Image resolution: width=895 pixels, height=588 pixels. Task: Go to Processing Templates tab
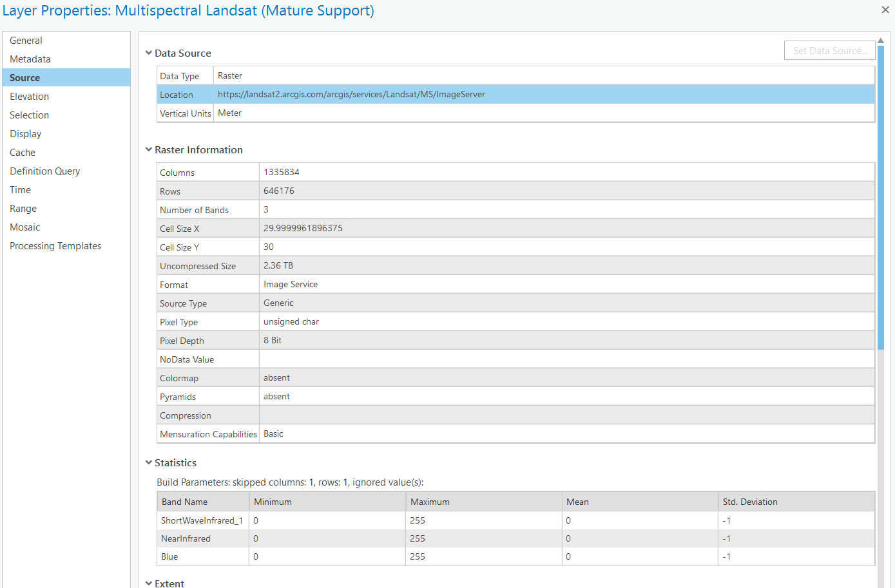[x=55, y=246]
